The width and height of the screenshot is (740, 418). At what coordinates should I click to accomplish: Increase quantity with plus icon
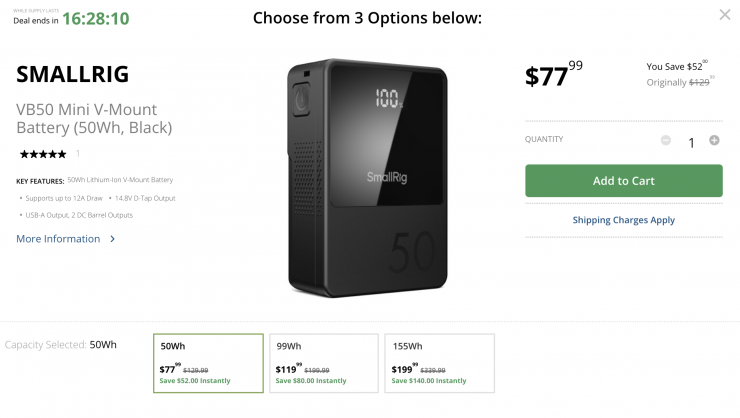click(x=714, y=140)
